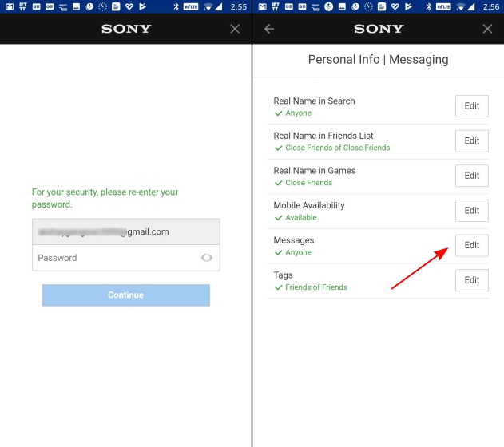Edit the Mobile Availability setting
The width and height of the screenshot is (504, 447).
pos(472,211)
